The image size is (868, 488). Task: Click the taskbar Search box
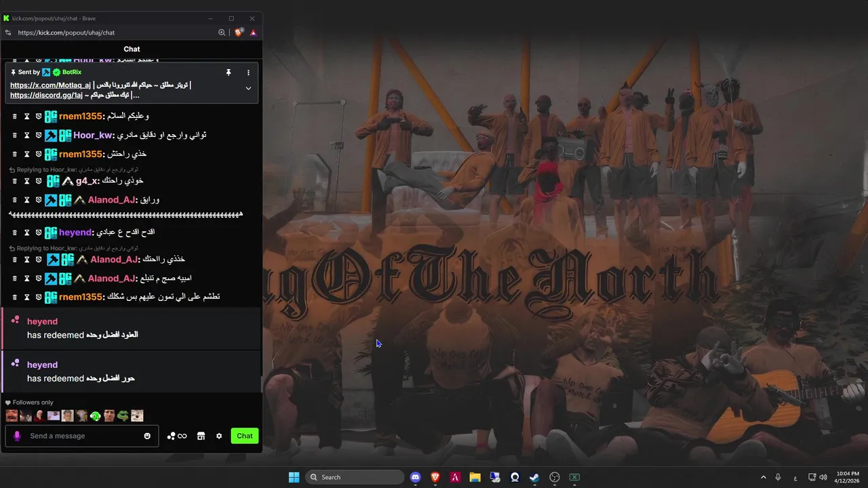point(355,477)
